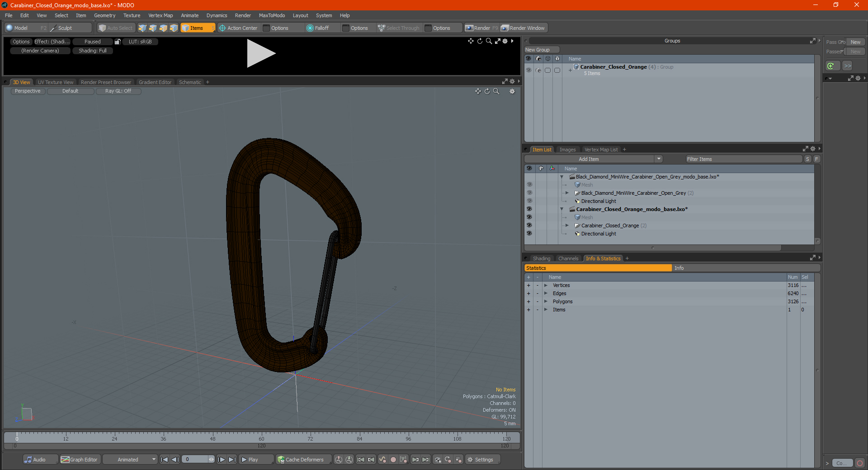The image size is (868, 470).
Task: Open the Perspective view type dropdown
Action: tap(28, 91)
